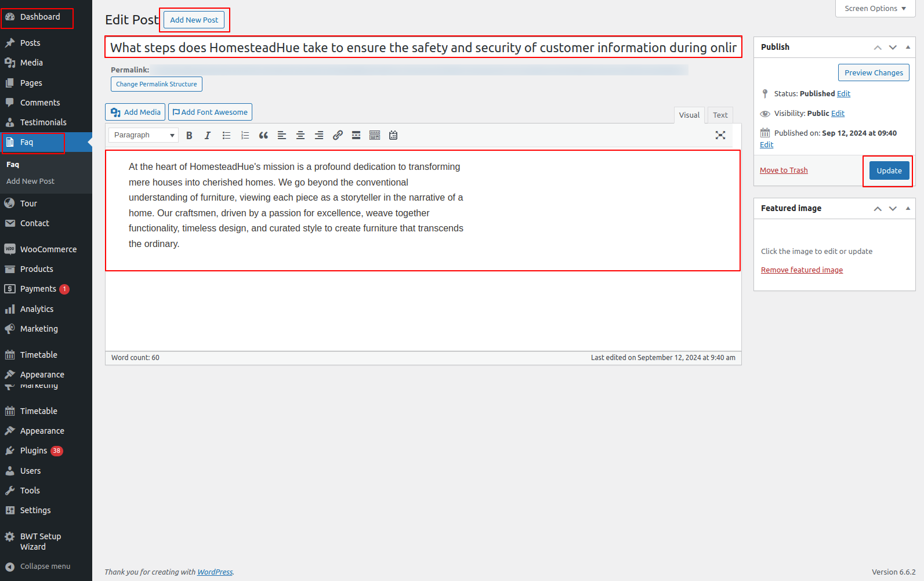Apply italic formatting in the editor toolbar

click(x=207, y=135)
